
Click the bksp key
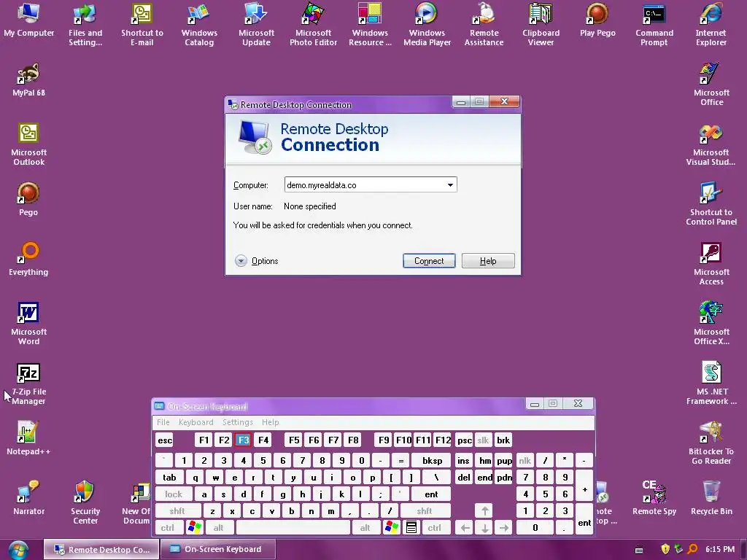432,461
